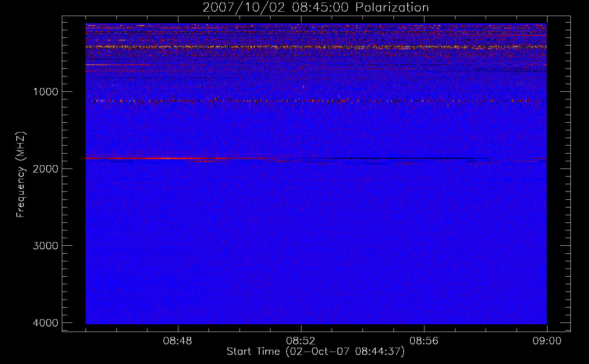Viewport: 589px width, 364px height.
Task: Click the 'Start Time (02-Oct-07 08:44:37)' axis label
Action: click(316, 351)
